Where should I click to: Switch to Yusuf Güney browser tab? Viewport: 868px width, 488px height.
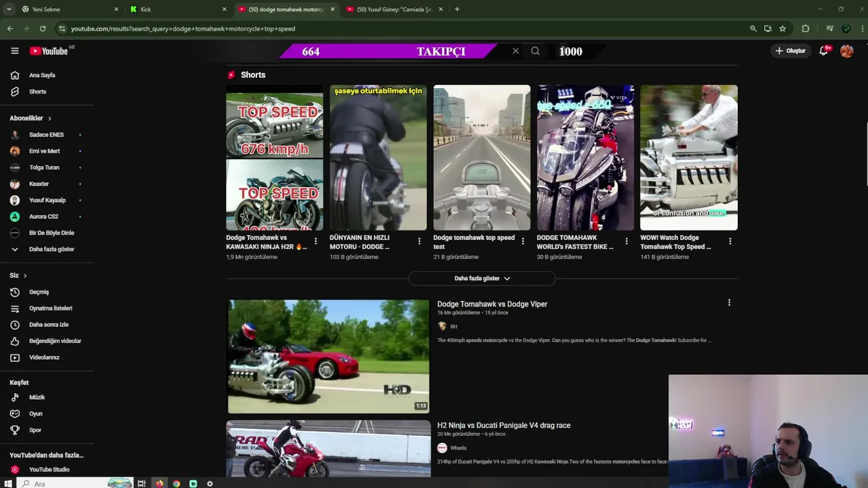point(393,9)
